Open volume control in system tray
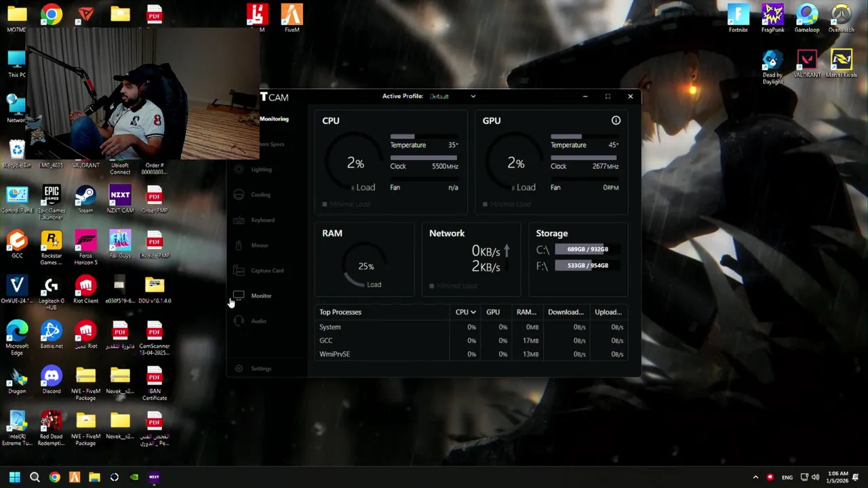The width and height of the screenshot is (868, 488). pos(815,477)
